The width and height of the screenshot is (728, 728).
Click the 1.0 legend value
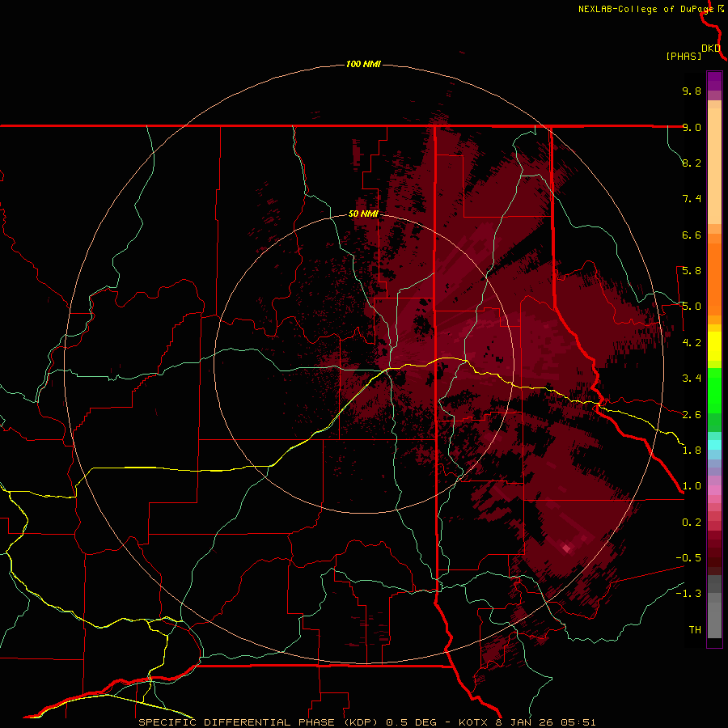(x=692, y=486)
